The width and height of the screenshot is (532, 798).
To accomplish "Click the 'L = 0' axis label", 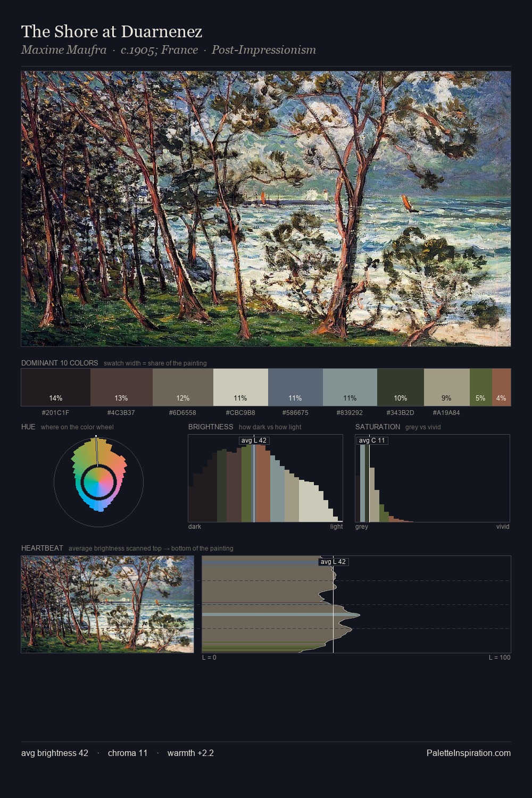I will coord(209,658).
